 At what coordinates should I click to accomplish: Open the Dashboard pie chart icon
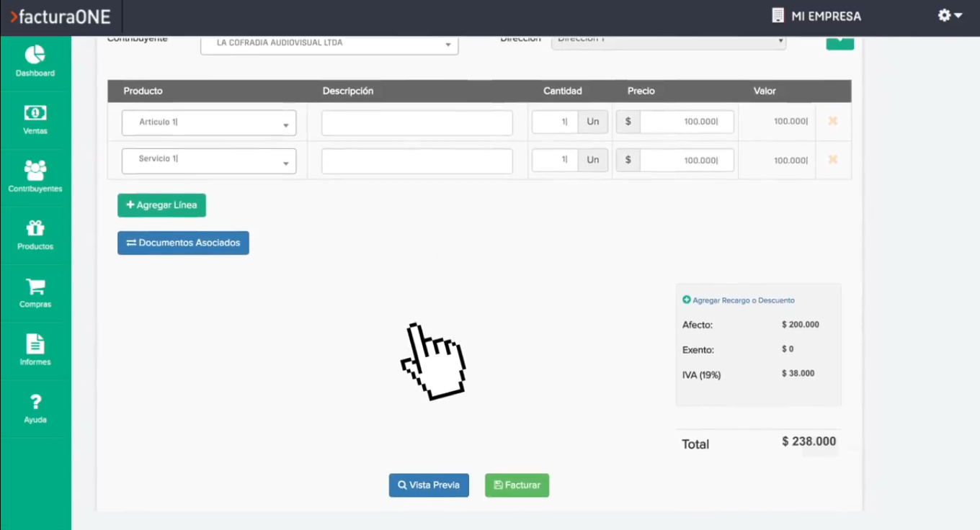coord(35,55)
